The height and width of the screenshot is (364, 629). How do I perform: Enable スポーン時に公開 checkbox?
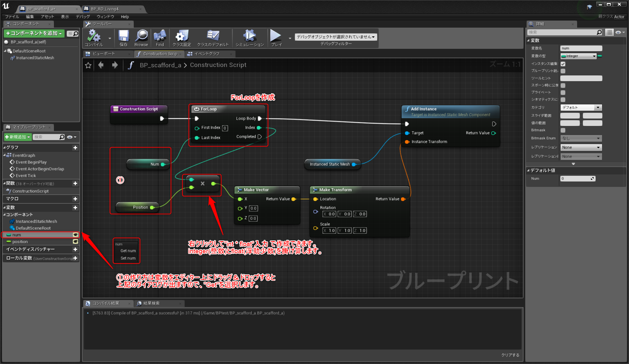point(563,86)
